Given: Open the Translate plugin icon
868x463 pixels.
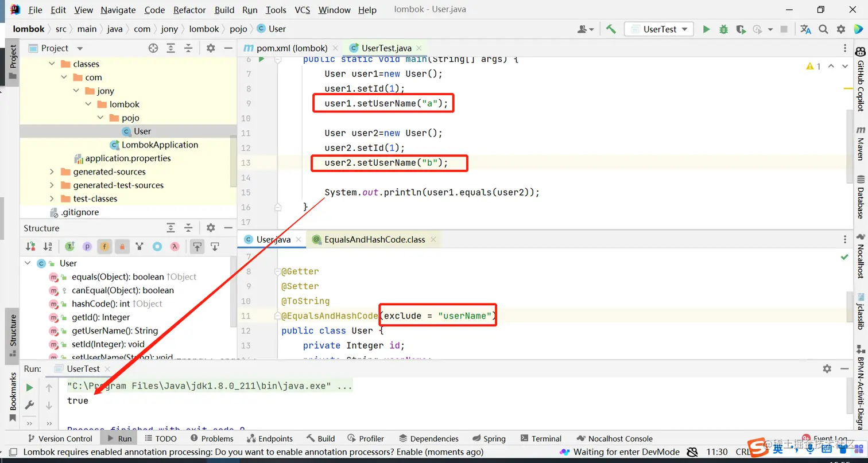Looking at the screenshot, I should (x=806, y=29).
